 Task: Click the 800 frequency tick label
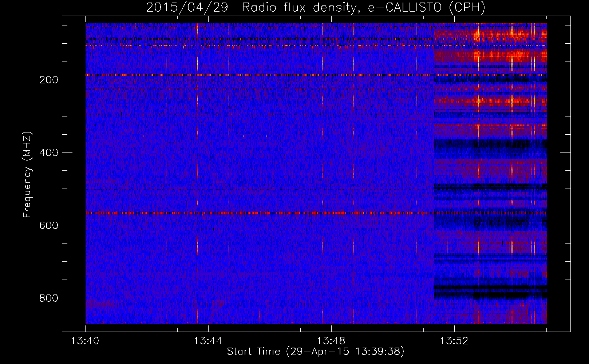pos(49,298)
